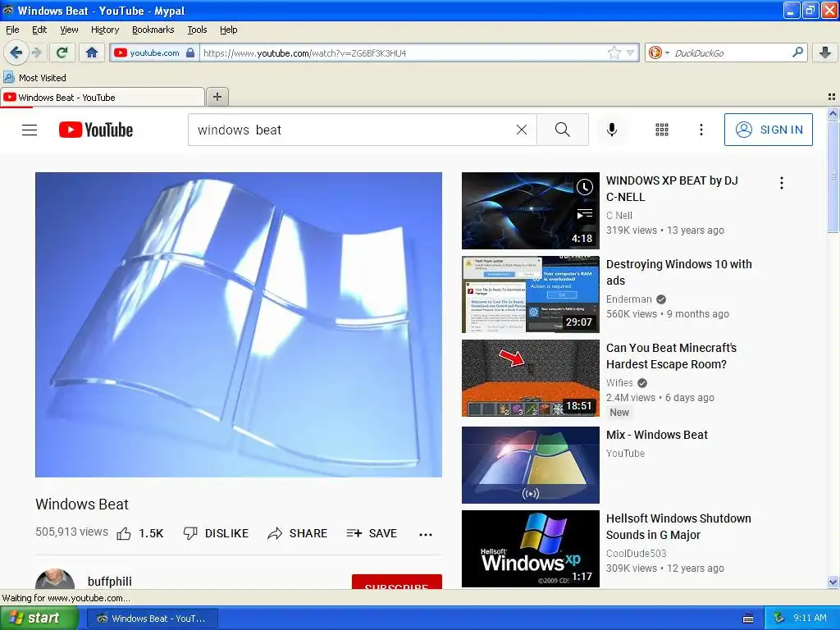
Task: Click the page scrollbar down arrow
Action: [x=833, y=582]
